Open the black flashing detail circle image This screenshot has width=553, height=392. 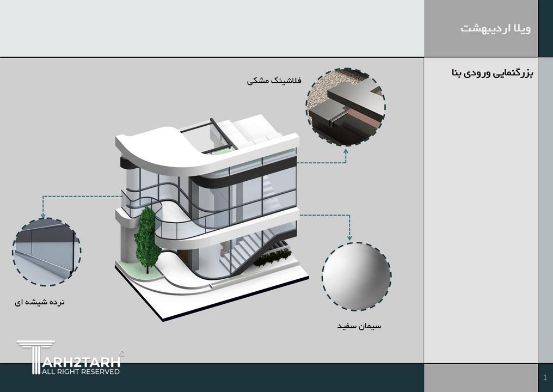pyautogui.click(x=346, y=107)
